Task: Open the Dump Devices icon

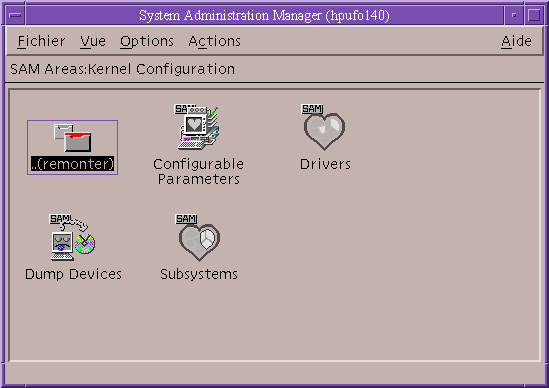Action: pos(72,237)
